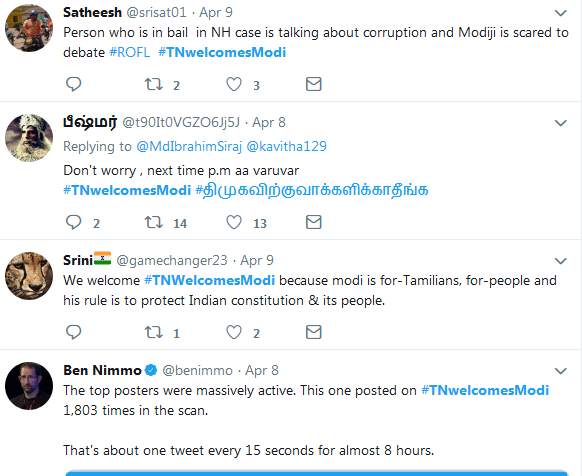Expand the chevron menu on Ben Nimmo's tweet
The height and width of the screenshot is (476, 582).
560,371
